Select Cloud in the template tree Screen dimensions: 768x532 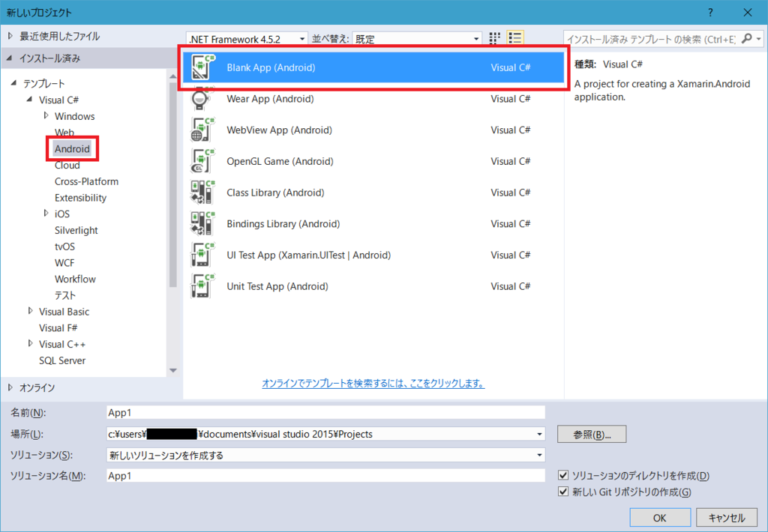pyautogui.click(x=67, y=166)
